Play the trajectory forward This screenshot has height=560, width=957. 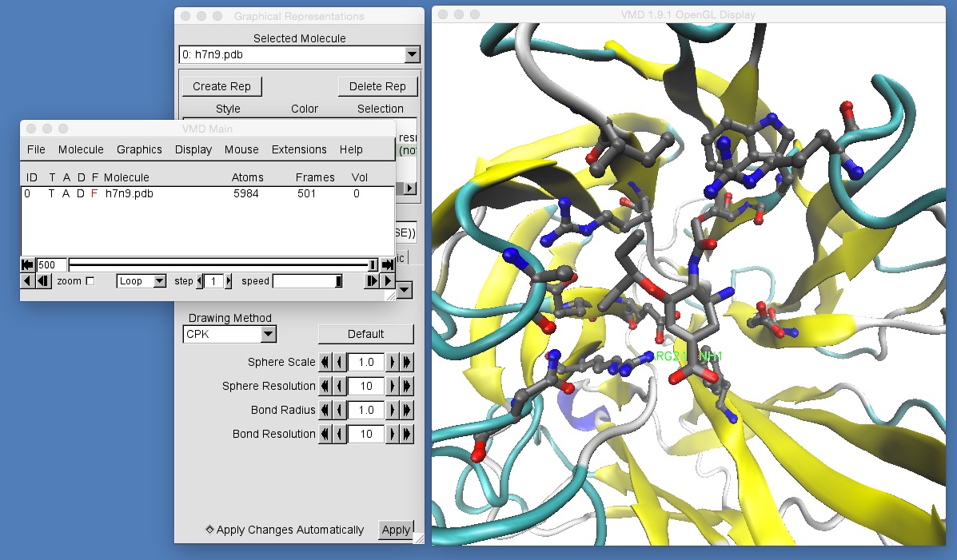[x=387, y=280]
